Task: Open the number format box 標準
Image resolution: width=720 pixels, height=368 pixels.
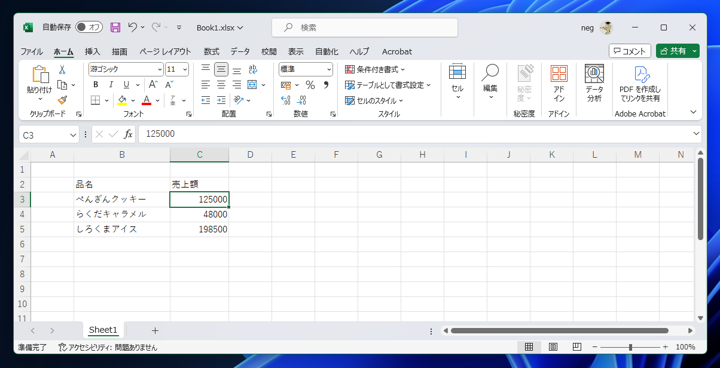Action: pos(306,69)
